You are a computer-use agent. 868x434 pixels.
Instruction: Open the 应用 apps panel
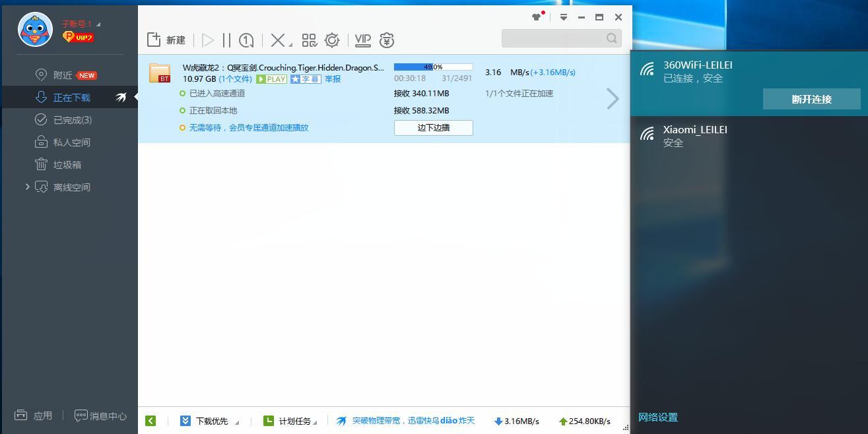click(34, 416)
